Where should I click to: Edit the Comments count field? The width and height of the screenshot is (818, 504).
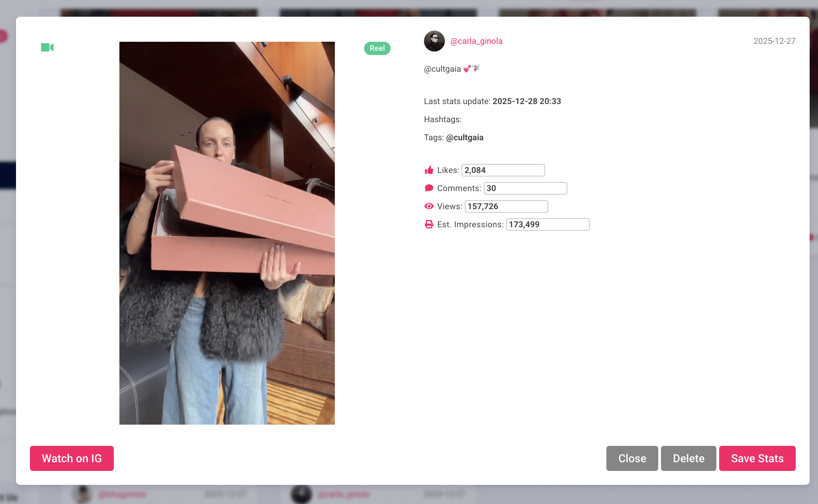[x=525, y=188]
